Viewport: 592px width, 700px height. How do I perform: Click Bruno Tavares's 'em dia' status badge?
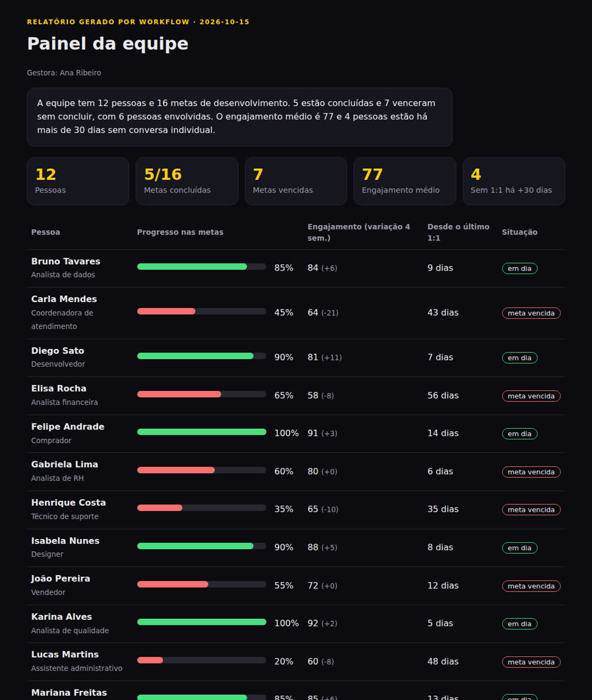(520, 268)
